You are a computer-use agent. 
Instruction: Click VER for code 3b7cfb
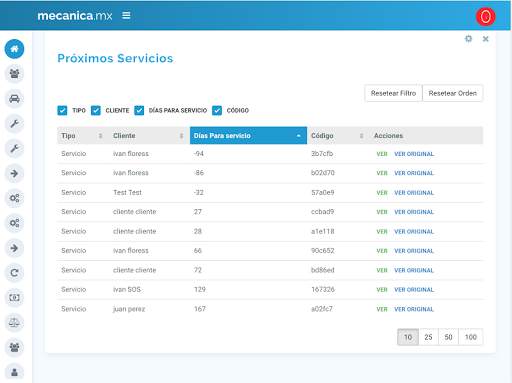pyautogui.click(x=382, y=154)
